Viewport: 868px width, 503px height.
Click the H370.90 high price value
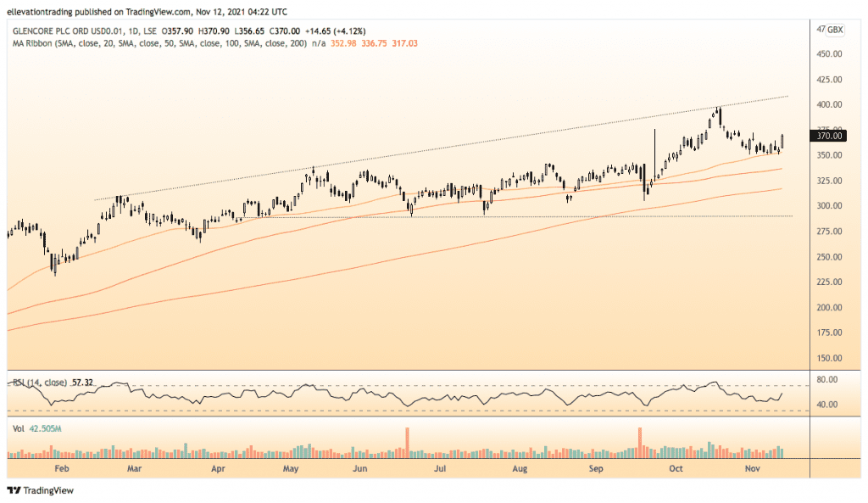213,31
